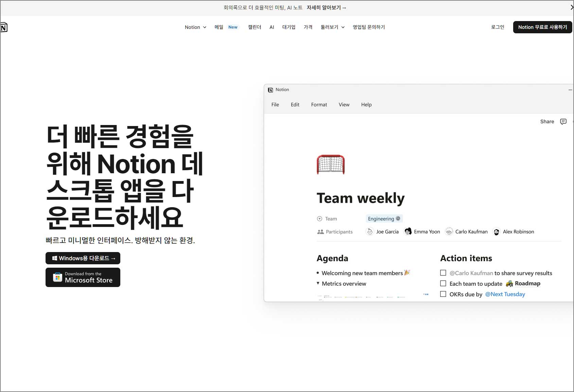
Task: Close the top announcement banner
Action: click(x=572, y=7)
